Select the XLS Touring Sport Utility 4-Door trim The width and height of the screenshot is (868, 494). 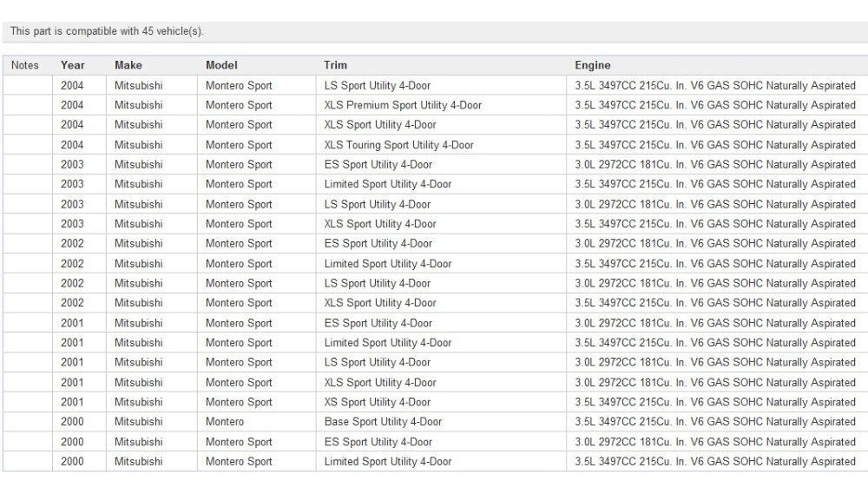click(x=398, y=145)
